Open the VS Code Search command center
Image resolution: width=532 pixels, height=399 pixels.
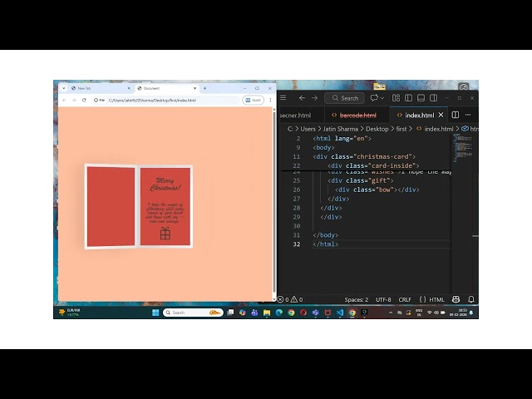[x=345, y=98]
